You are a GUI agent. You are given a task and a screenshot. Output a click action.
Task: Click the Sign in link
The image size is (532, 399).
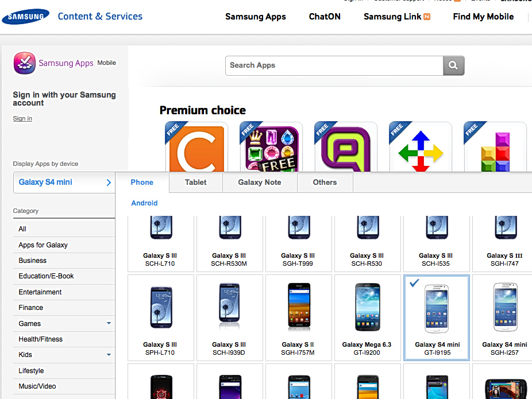[22, 118]
